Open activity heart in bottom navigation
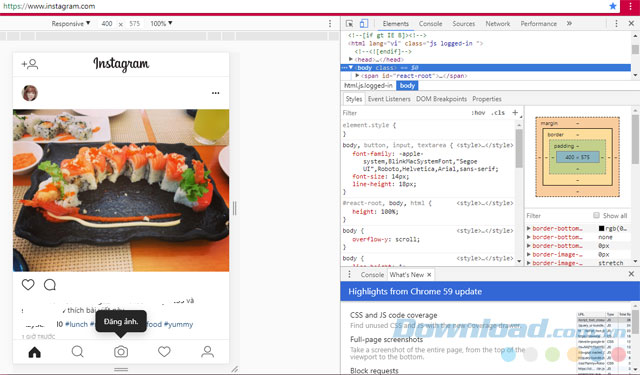Image resolution: width=640 pixels, height=375 pixels. point(164,351)
